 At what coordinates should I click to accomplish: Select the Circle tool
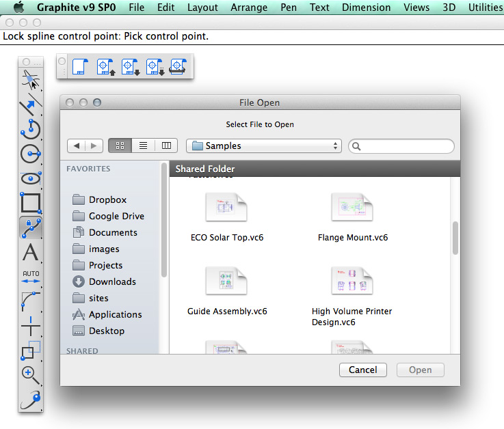coord(31,154)
